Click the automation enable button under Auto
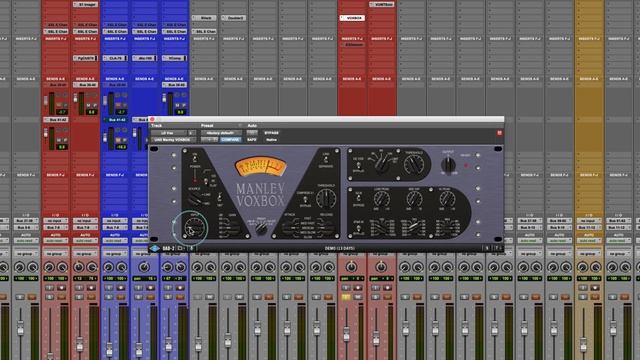Viewport: 640px width, 360px height. (252, 133)
